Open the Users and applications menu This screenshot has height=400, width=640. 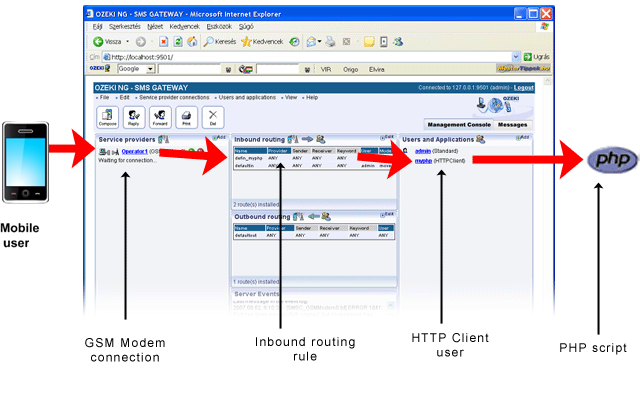[x=247, y=98]
